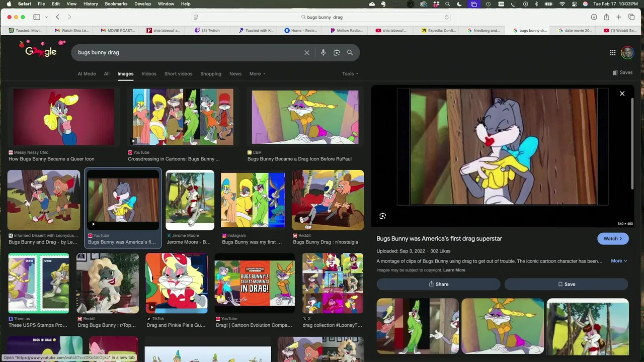644x362 pixels.
Task: Click the Share button
Action: click(438, 284)
